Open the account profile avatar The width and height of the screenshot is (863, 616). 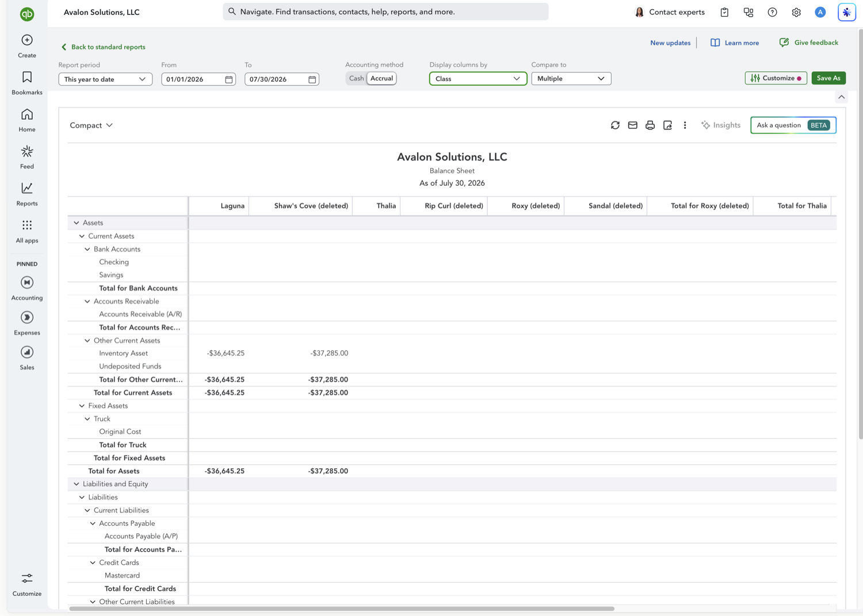820,12
